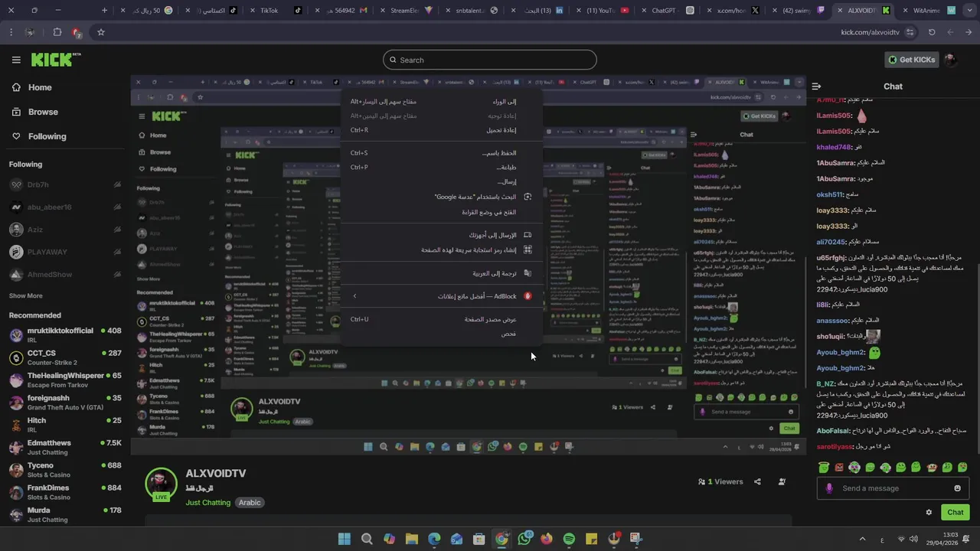Click the 1 Viewers count
Image resolution: width=980 pixels, height=551 pixels.
[x=720, y=481]
